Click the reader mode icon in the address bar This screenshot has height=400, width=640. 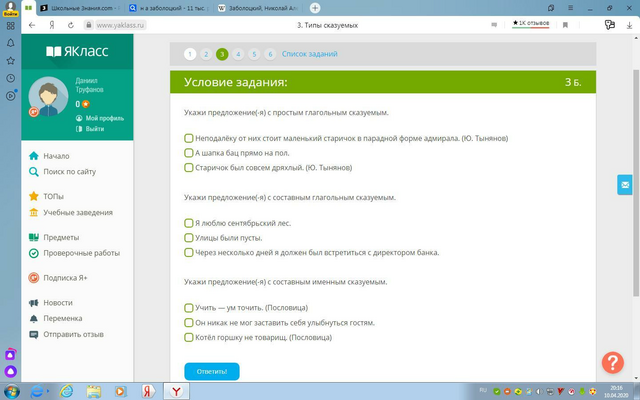tap(494, 25)
